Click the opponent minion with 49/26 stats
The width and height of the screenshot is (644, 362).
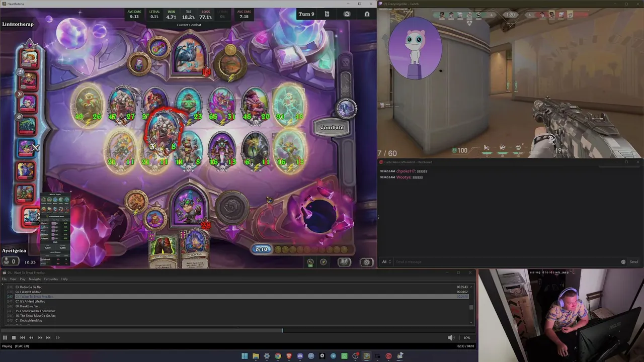click(x=88, y=105)
